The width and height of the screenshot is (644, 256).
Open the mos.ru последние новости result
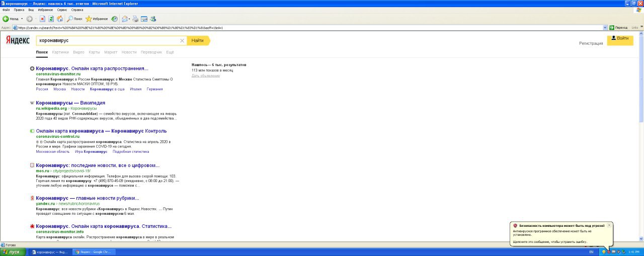98,165
